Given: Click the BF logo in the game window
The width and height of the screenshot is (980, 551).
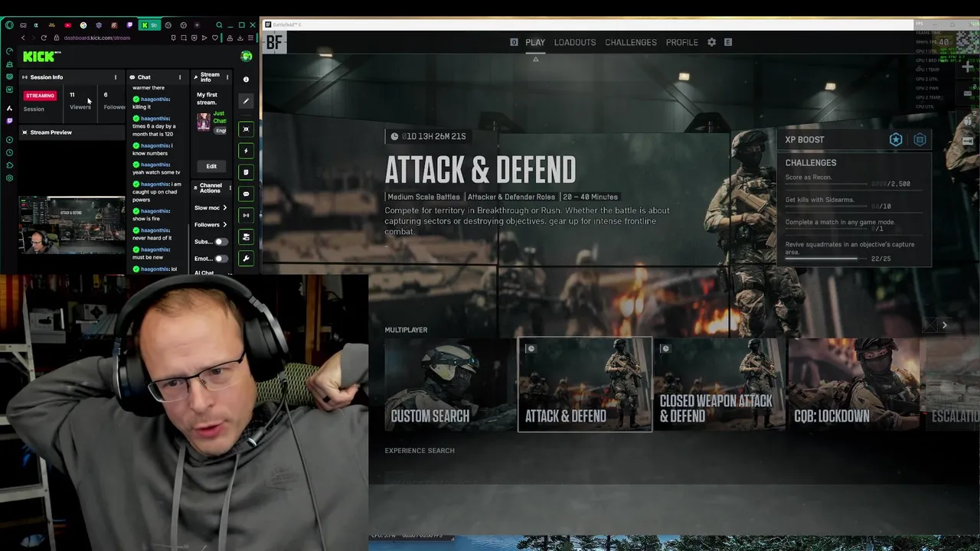Looking at the screenshot, I should pos(274,43).
